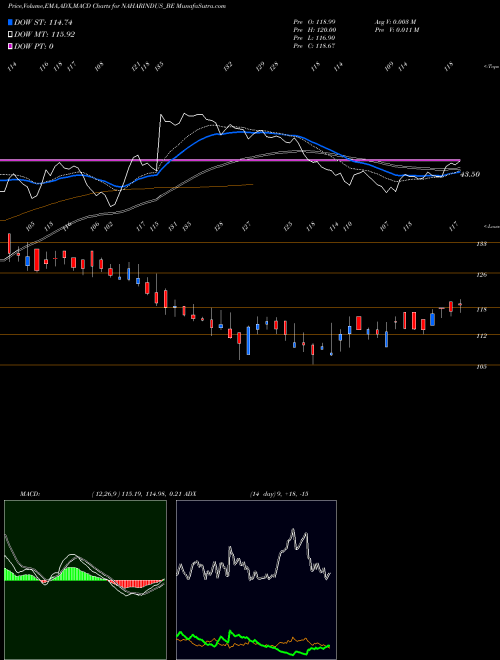Click the Pre O: 118.99 value

pyautogui.click(x=314, y=21)
